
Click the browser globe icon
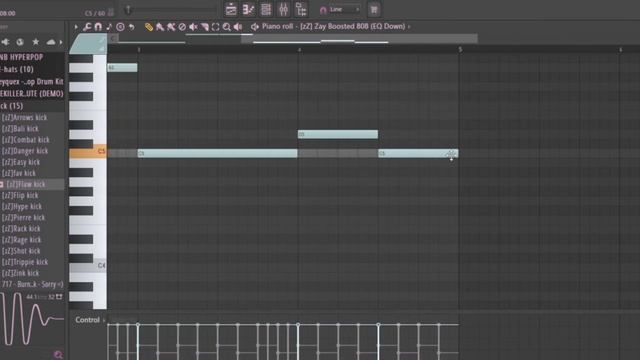pos(20,42)
